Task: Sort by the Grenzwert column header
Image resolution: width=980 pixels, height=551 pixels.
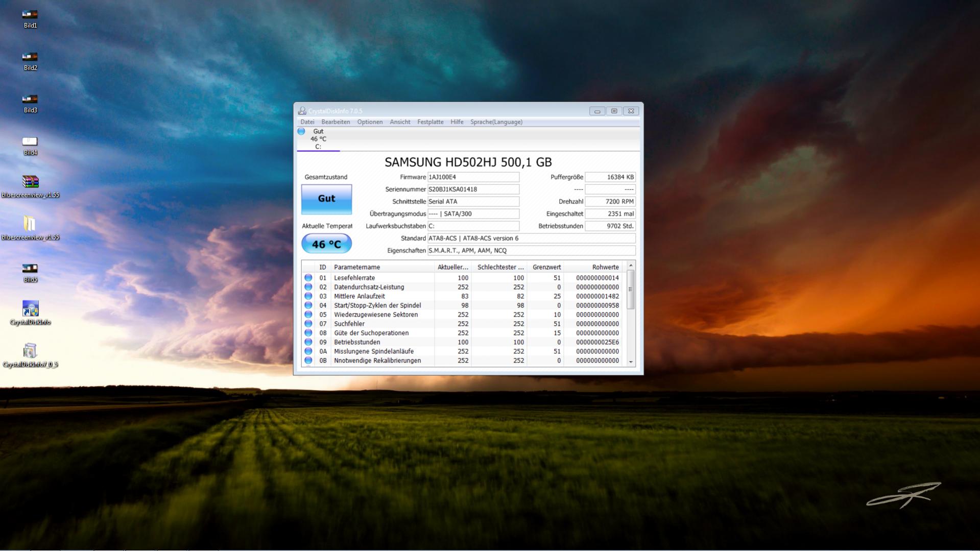Action: [x=545, y=267]
